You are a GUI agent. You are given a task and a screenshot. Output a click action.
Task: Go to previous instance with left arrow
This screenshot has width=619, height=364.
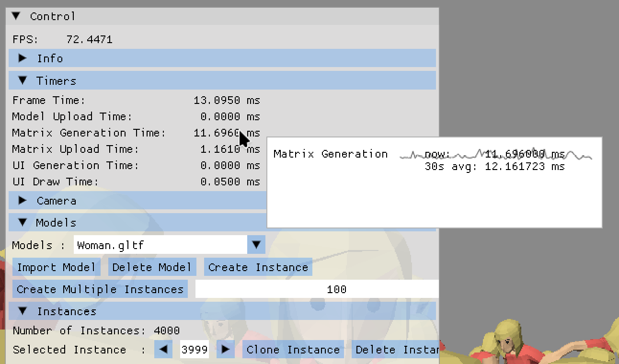click(x=163, y=350)
